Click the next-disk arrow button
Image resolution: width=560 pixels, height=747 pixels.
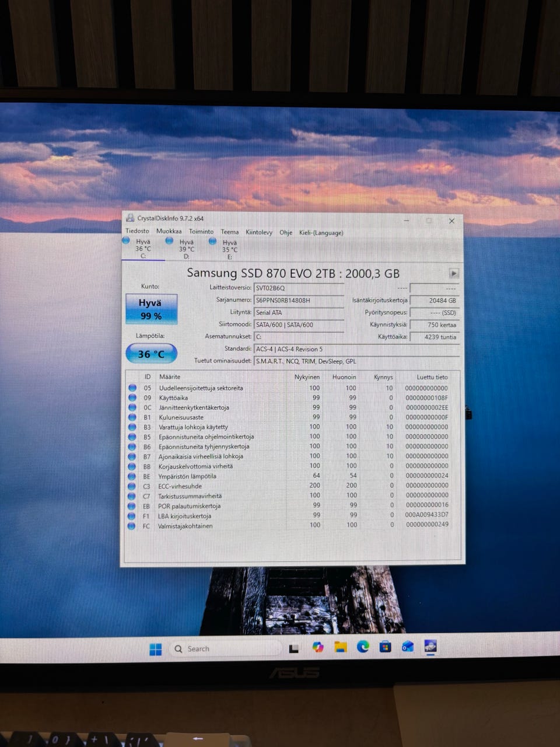454,274
